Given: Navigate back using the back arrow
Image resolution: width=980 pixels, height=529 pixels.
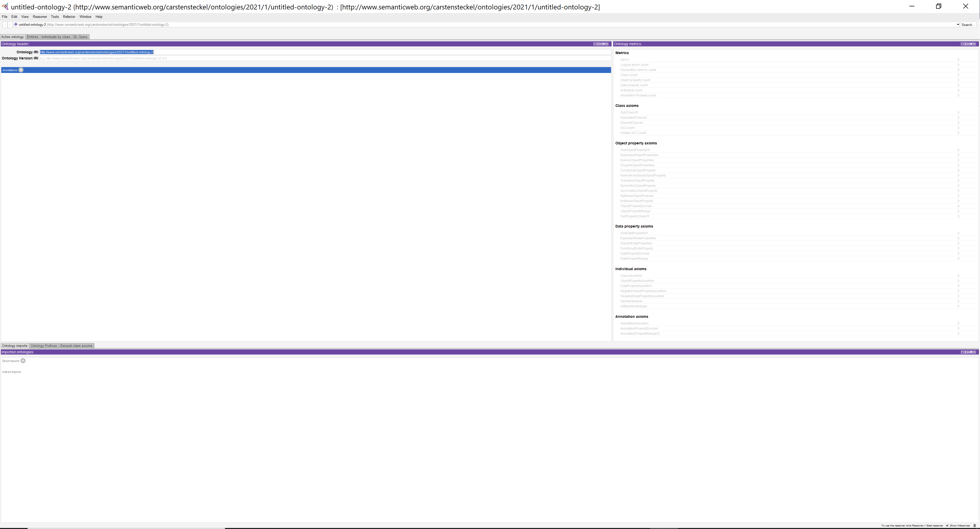Looking at the screenshot, I should click(5, 24).
